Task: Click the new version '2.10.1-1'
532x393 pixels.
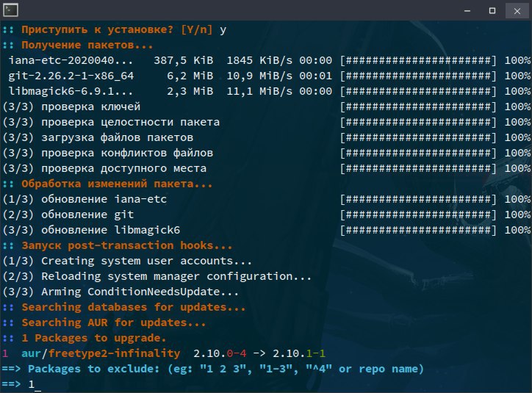Action: [x=299, y=353]
